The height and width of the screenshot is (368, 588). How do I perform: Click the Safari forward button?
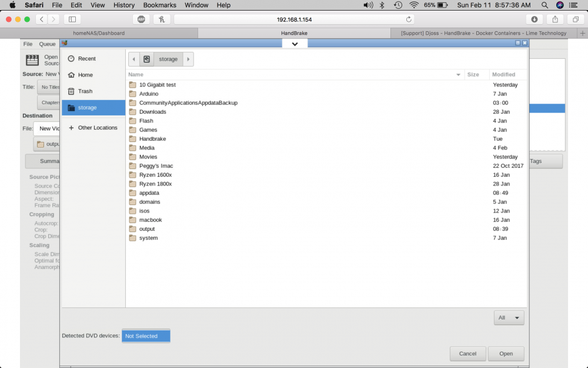pyautogui.click(x=54, y=19)
